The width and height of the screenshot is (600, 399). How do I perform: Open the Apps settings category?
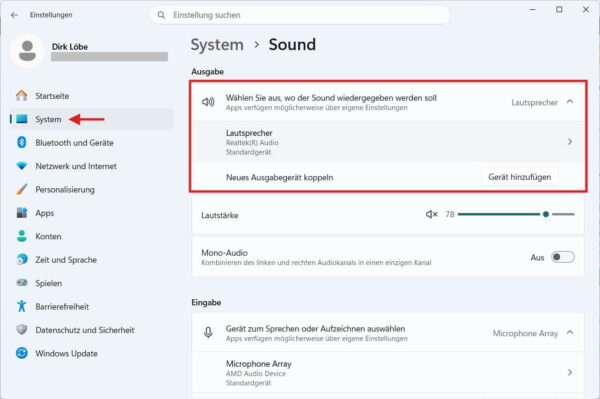[91, 213]
